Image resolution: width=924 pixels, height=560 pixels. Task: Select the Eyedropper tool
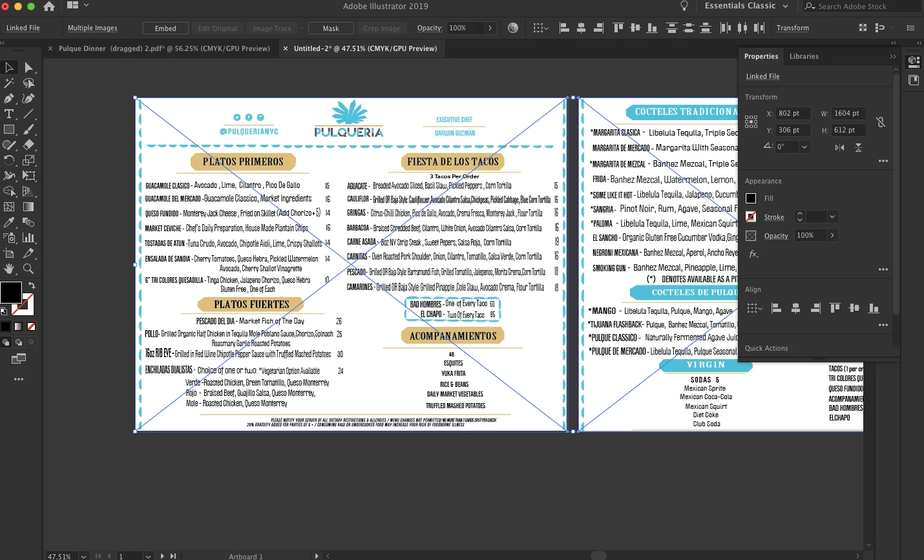pos(9,222)
